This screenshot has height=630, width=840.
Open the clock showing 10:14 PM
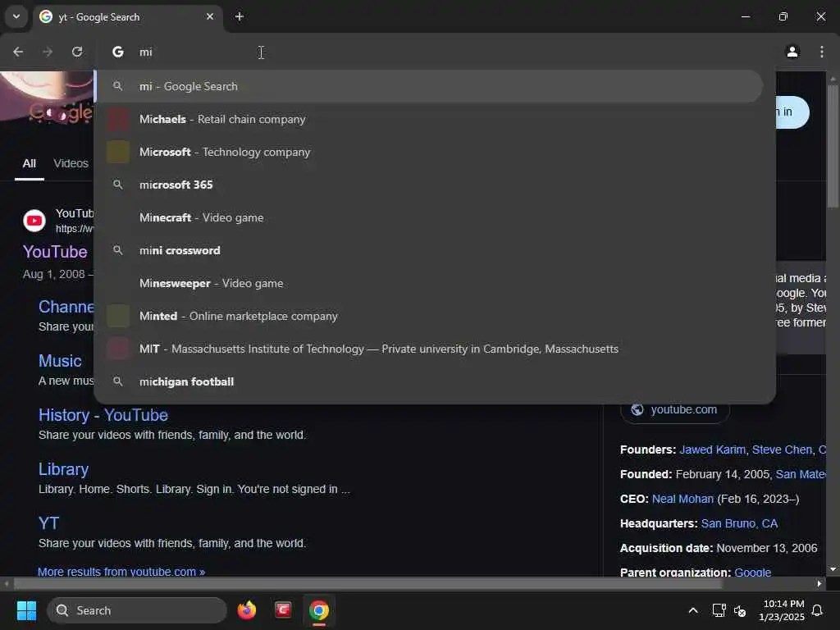pos(782,610)
